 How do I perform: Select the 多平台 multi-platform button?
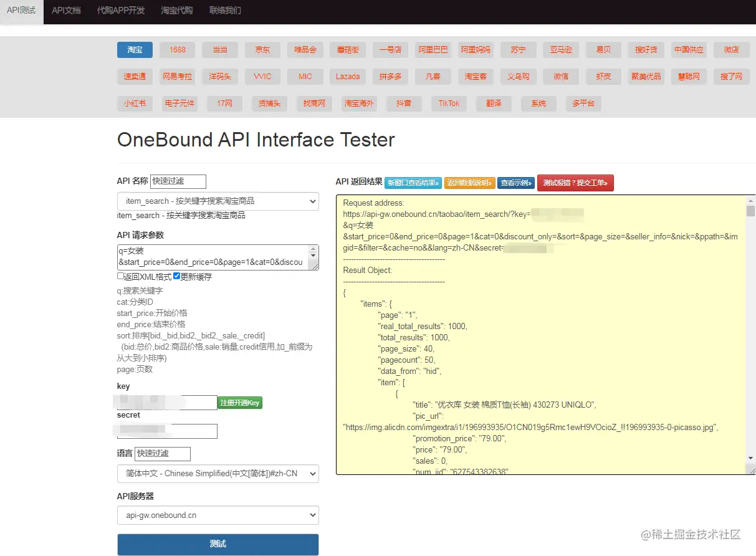[x=583, y=103]
